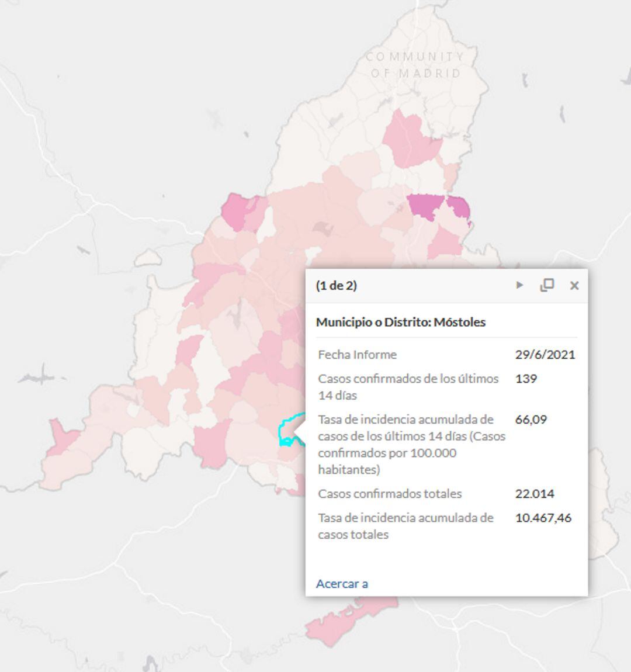Close the Móstoles info popup
The image size is (631, 672).
[574, 285]
